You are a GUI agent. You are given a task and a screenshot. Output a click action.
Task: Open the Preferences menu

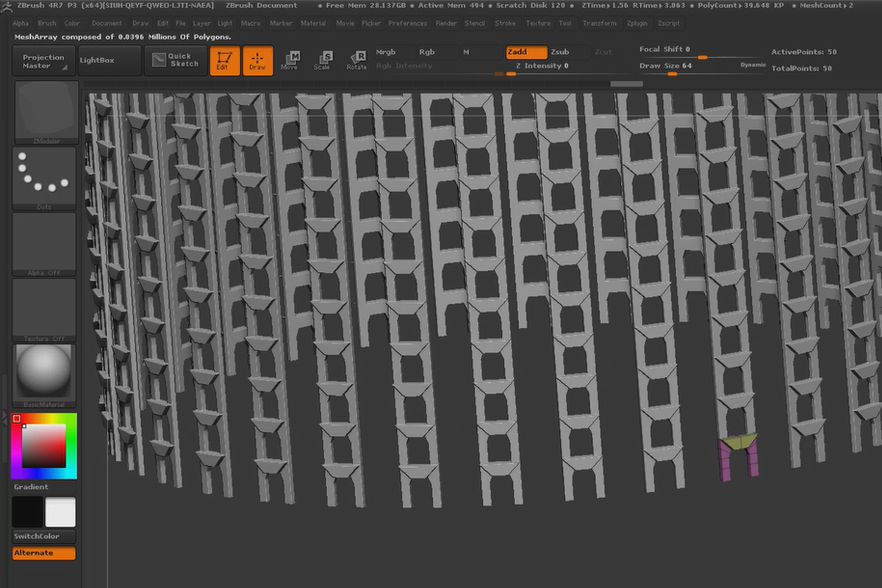click(407, 24)
